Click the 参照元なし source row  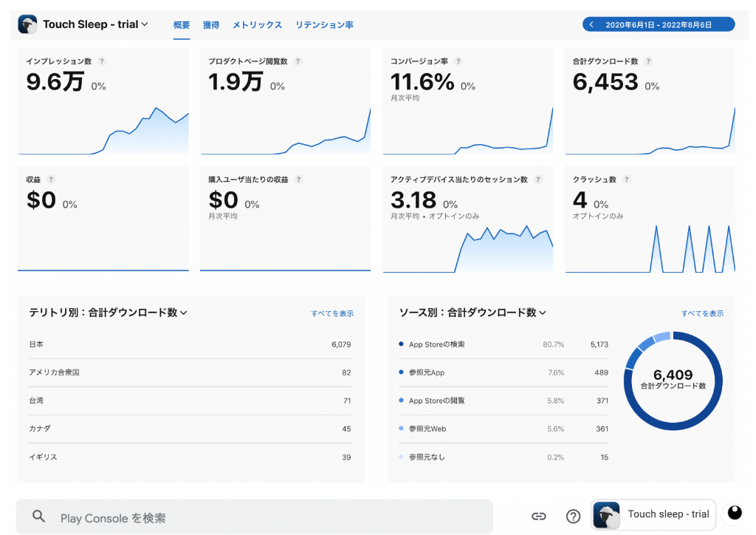[504, 457]
